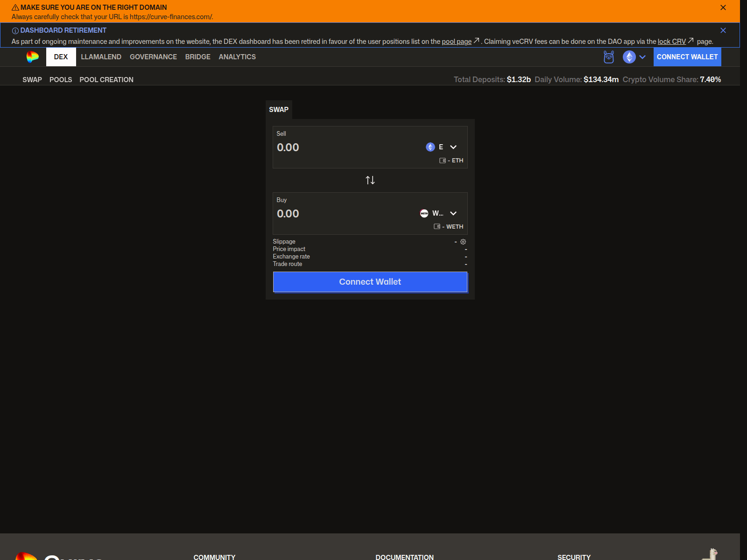747x560 pixels.
Task: Click the wallet balance icon beside WETH
Action: (x=437, y=227)
